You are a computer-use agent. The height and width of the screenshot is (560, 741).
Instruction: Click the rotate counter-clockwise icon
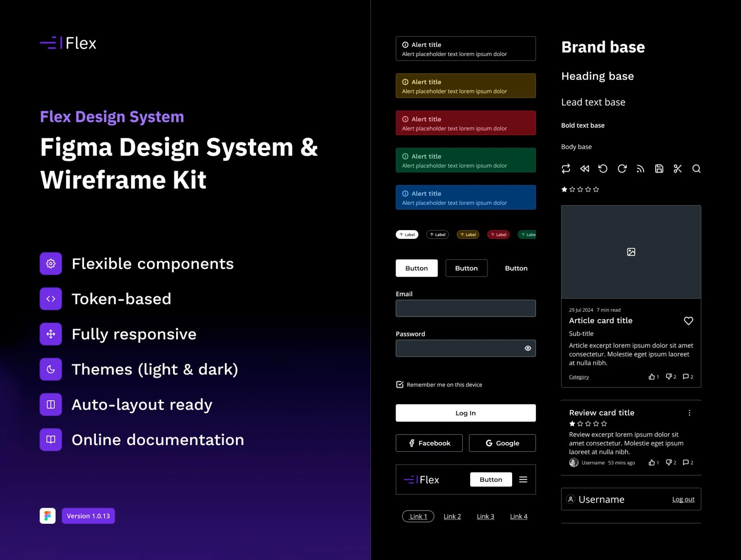point(603,169)
